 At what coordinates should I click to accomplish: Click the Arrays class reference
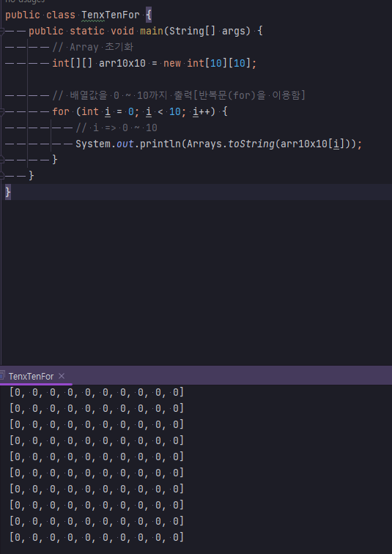pos(204,144)
